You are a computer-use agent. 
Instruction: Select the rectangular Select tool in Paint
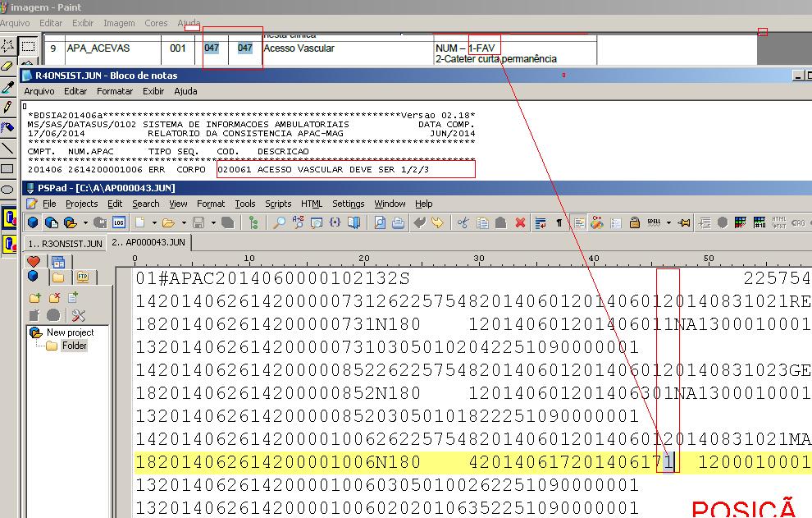[x=27, y=46]
